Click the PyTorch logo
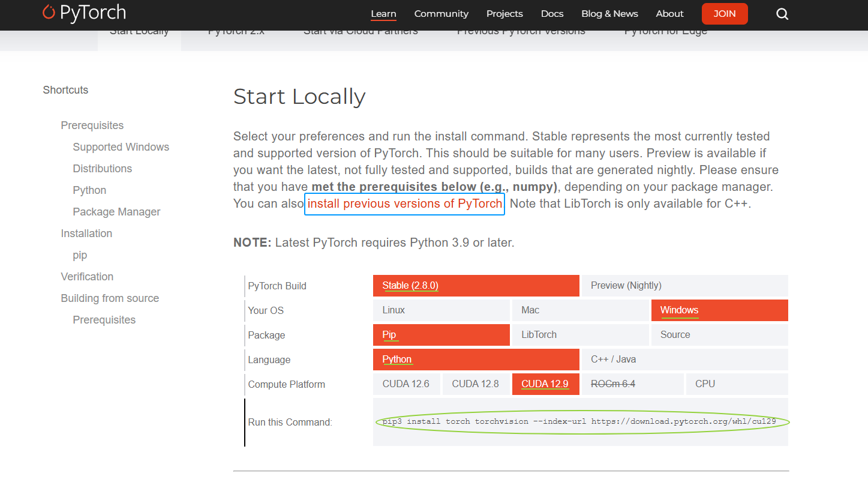Screen dimensions: 868x479 pos(84,13)
